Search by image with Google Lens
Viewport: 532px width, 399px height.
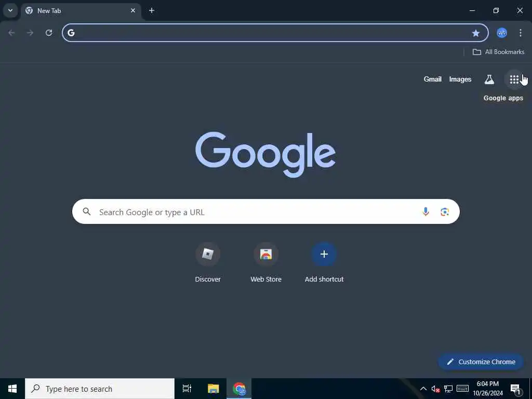[x=445, y=212]
